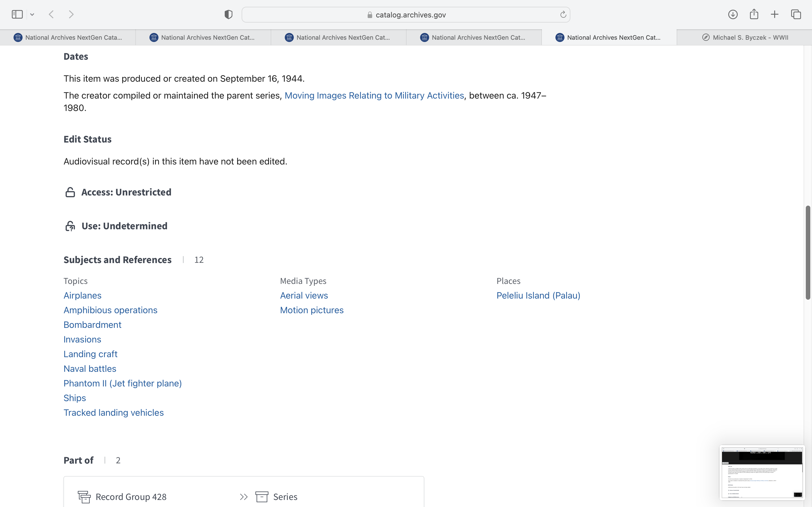Click the privacy shield icon

[x=228, y=14]
